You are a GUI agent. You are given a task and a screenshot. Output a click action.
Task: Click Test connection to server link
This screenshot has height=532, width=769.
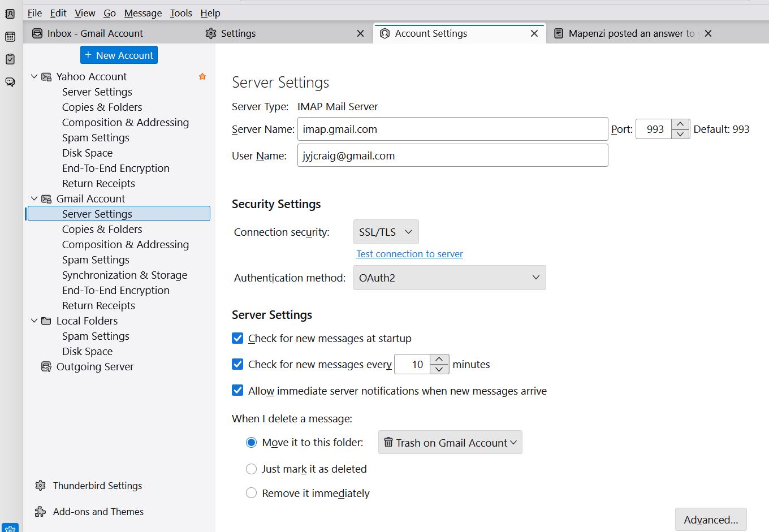(x=409, y=254)
